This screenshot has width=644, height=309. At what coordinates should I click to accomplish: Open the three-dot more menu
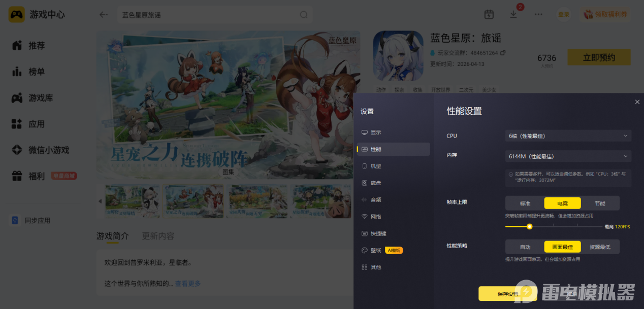coord(538,15)
